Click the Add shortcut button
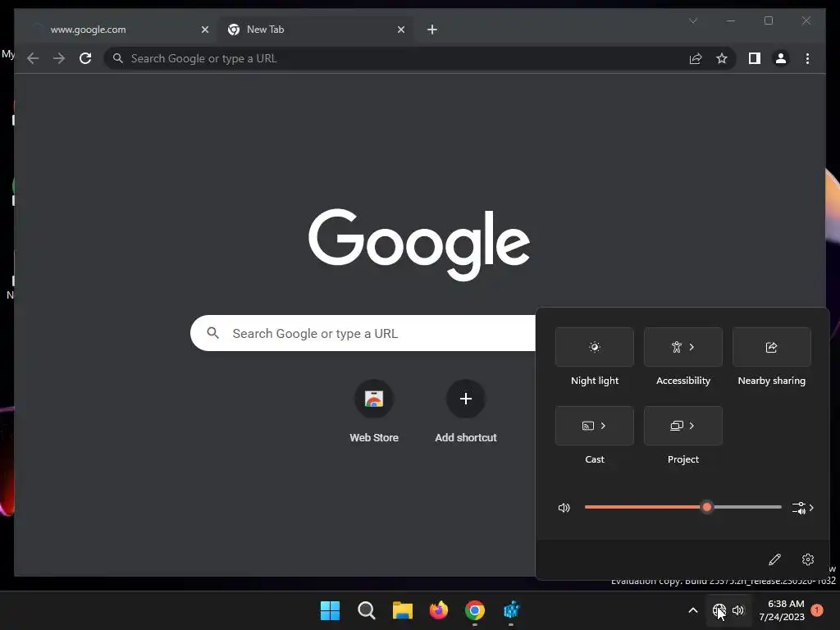 coord(466,412)
